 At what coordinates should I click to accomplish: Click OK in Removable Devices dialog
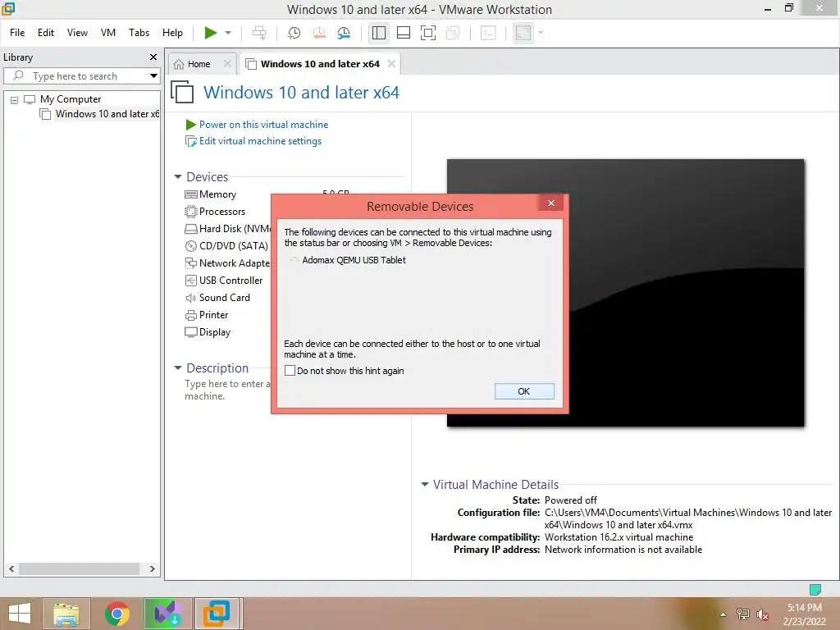(x=524, y=391)
